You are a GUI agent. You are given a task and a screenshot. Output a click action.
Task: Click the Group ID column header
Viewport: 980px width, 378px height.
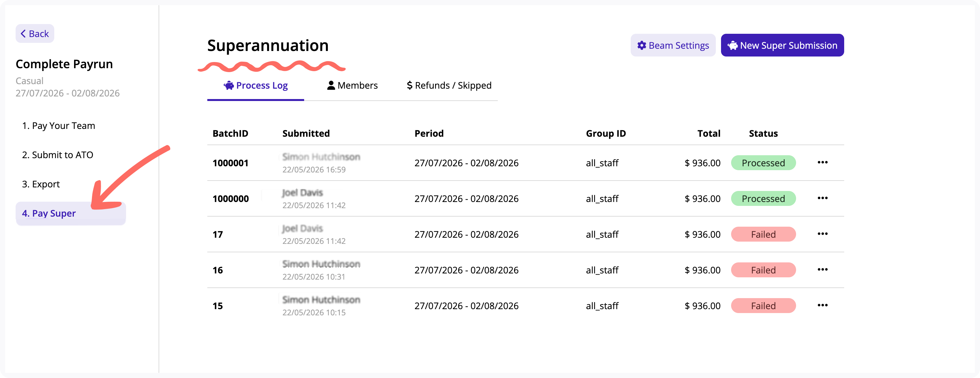coord(606,133)
